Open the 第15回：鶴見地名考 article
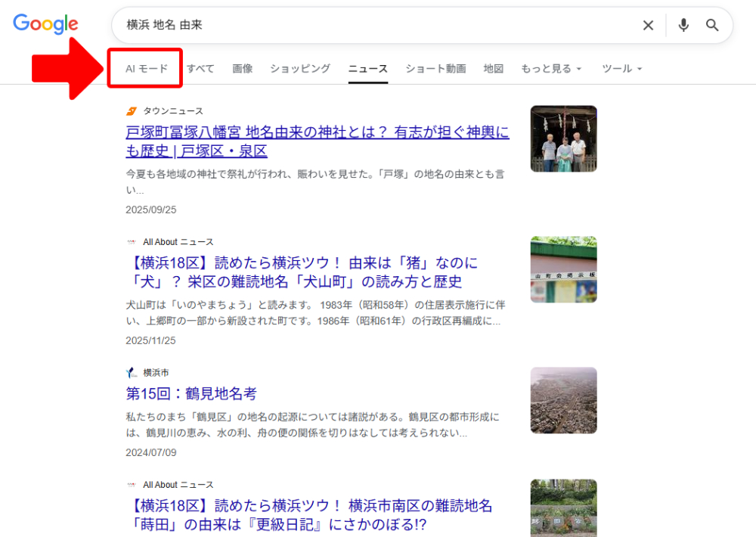The height and width of the screenshot is (537, 756). click(191, 393)
